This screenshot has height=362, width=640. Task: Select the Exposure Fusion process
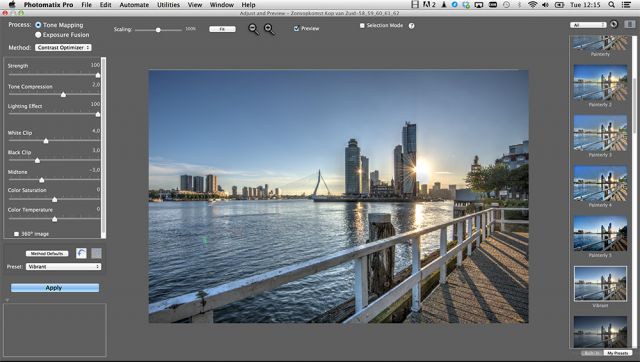(x=38, y=35)
